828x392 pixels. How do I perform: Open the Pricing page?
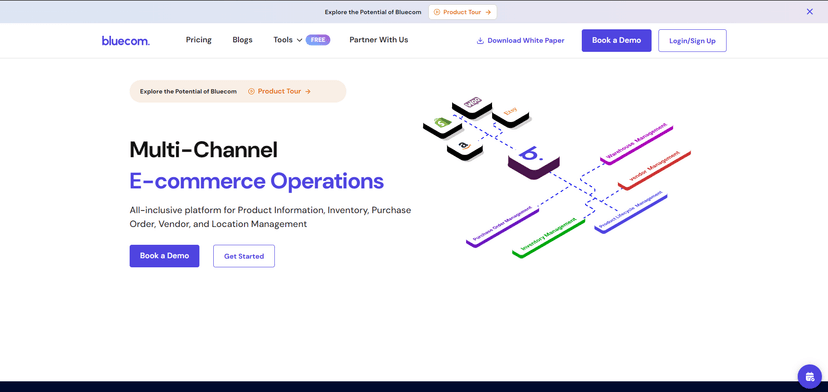click(x=199, y=40)
